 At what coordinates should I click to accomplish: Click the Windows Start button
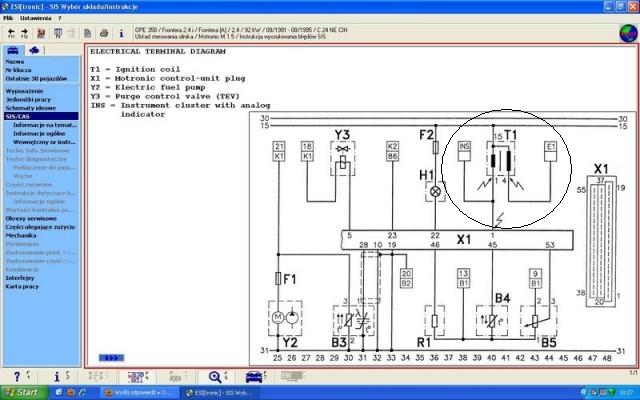[22, 392]
